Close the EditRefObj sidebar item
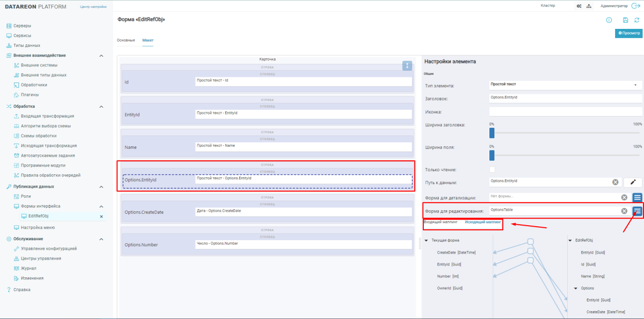The image size is (644, 319). (x=101, y=216)
